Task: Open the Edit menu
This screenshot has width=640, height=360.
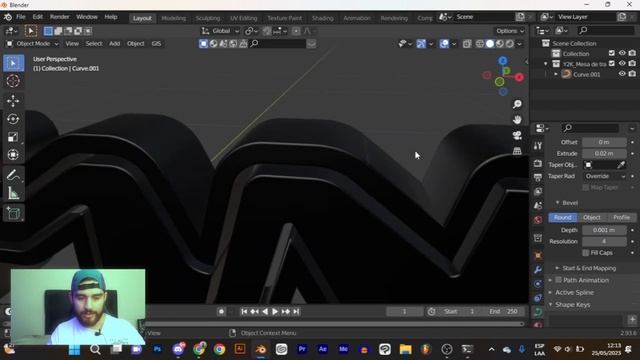Action: pyautogui.click(x=38, y=17)
